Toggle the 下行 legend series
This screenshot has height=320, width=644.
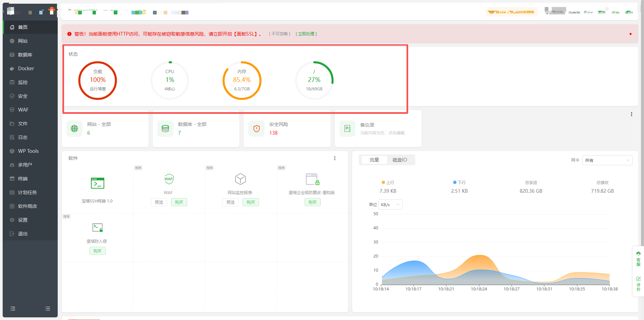tap(459, 182)
